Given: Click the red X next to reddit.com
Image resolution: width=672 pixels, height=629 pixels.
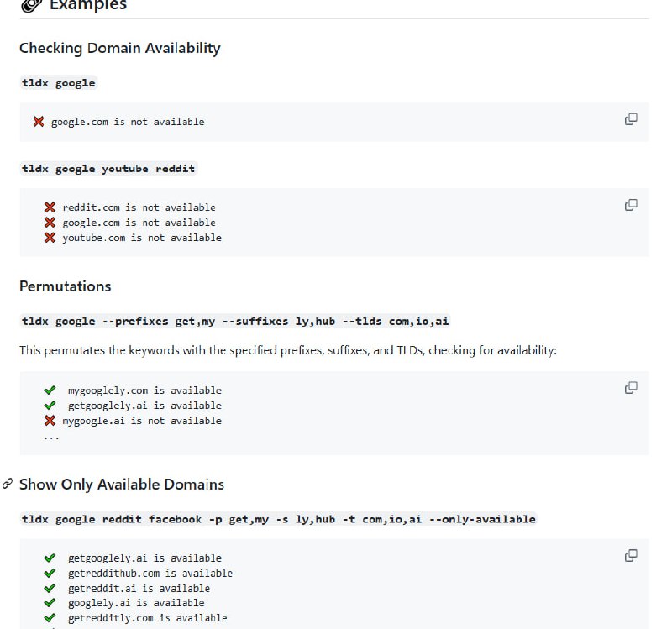Looking at the screenshot, I should [50, 207].
